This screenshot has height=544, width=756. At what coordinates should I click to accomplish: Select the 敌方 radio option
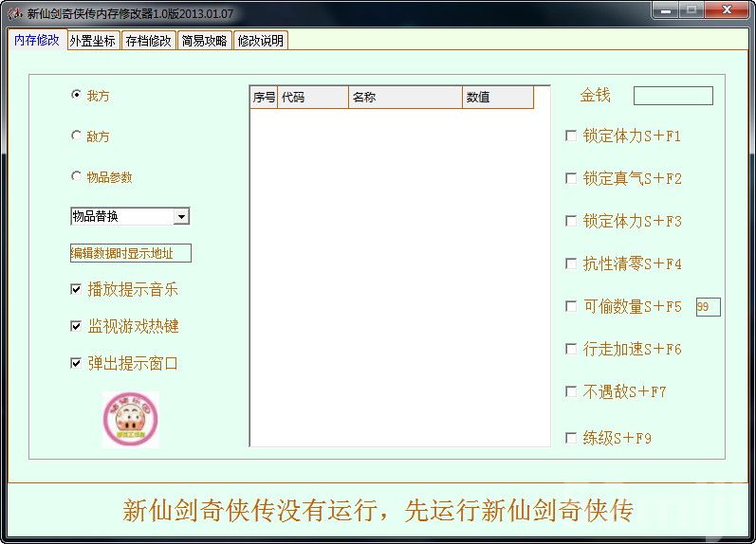click(x=77, y=136)
